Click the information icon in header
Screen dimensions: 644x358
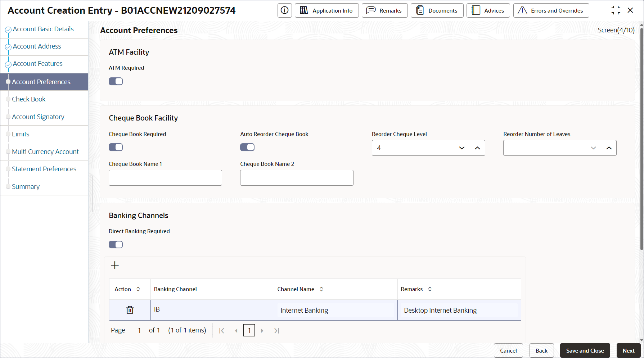[x=284, y=10]
